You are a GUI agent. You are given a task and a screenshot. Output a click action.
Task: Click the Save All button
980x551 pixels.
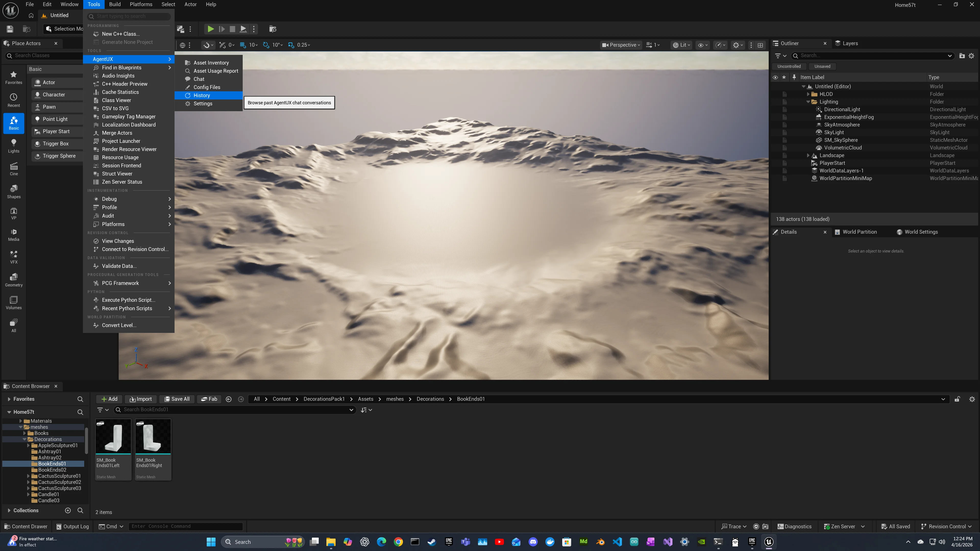(177, 399)
